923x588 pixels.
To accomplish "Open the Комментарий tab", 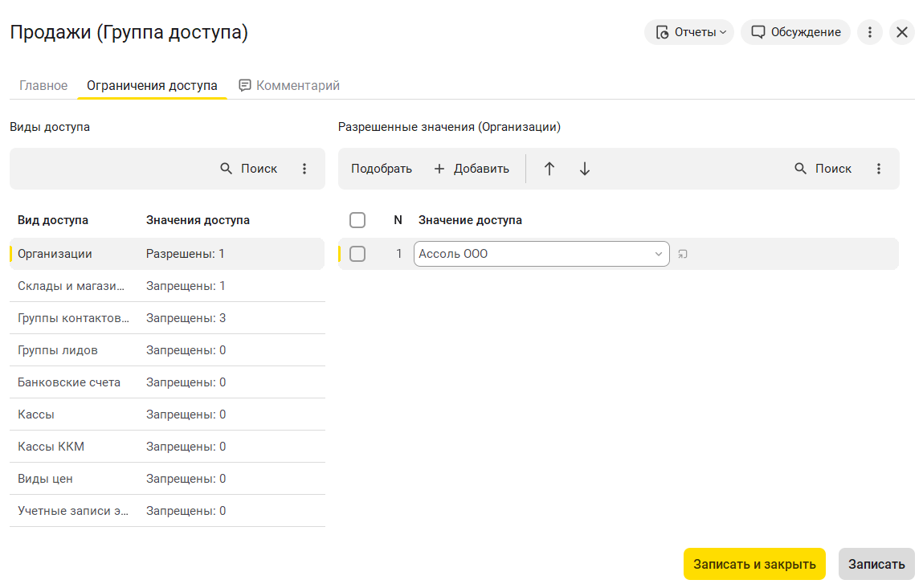I will [x=289, y=85].
